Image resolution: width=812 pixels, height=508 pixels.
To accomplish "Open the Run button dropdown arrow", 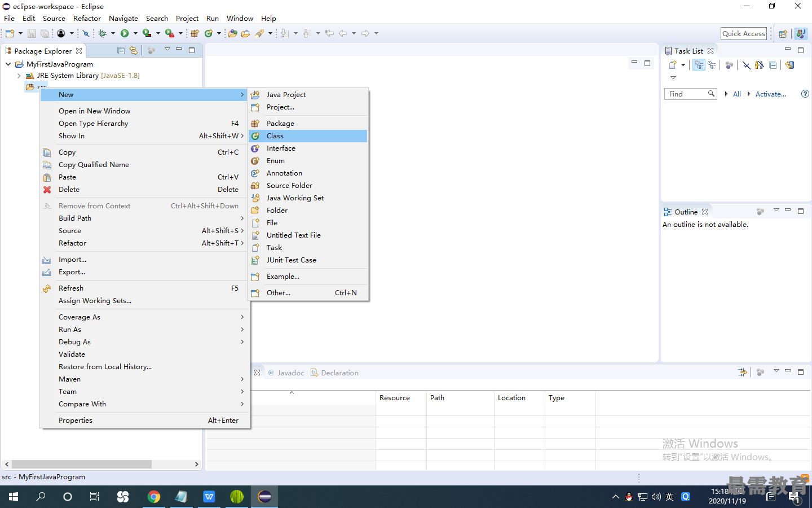I will pyautogui.click(x=135, y=33).
